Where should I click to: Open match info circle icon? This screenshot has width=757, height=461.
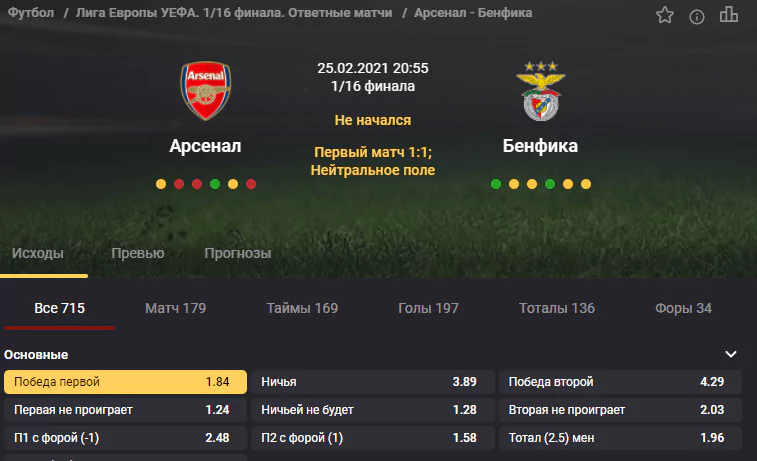point(697,17)
